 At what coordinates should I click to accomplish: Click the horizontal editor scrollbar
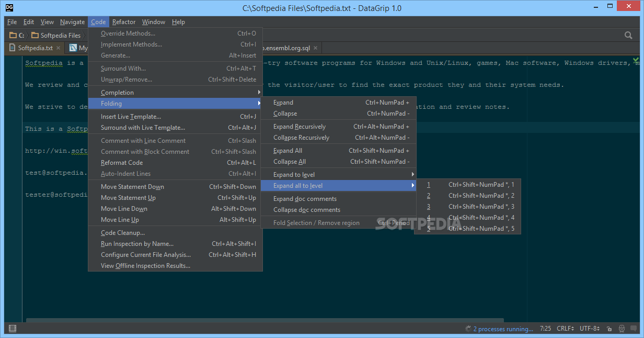[x=265, y=320]
